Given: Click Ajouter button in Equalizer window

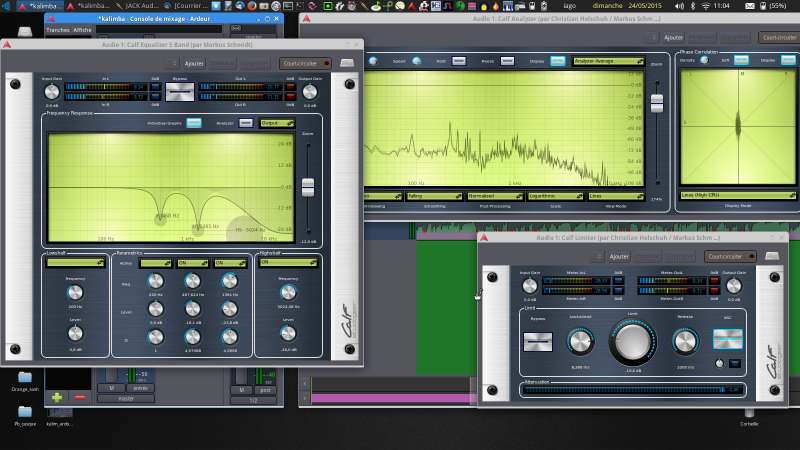Looking at the screenshot, I should click(x=193, y=63).
